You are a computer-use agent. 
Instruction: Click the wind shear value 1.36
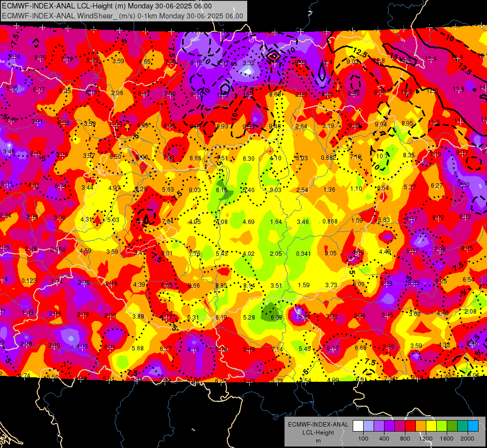pyautogui.click(x=329, y=189)
